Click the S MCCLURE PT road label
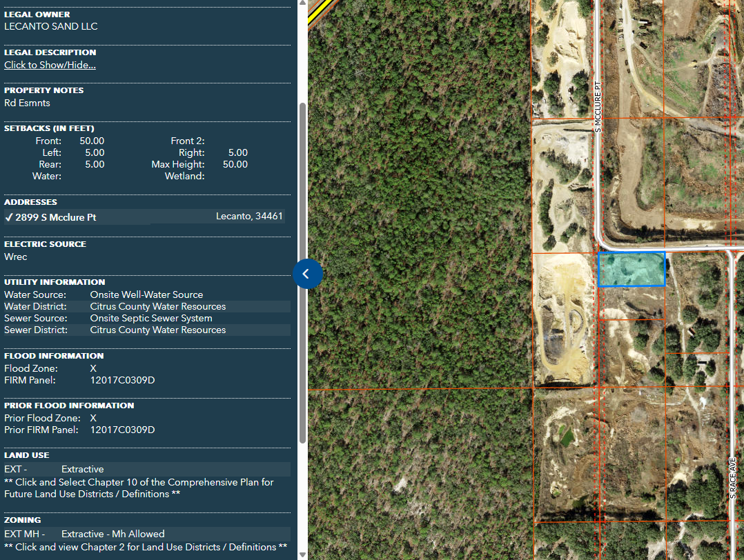 coord(598,108)
